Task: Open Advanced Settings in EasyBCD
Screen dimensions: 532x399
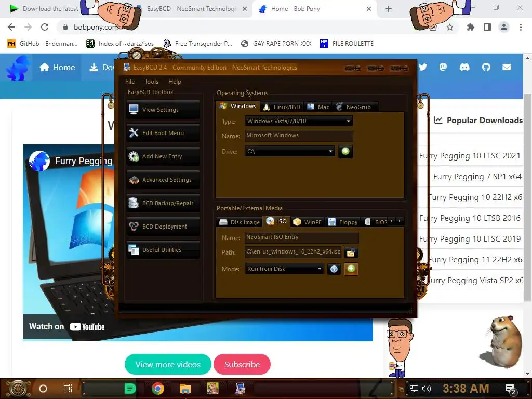Action: [x=163, y=179]
